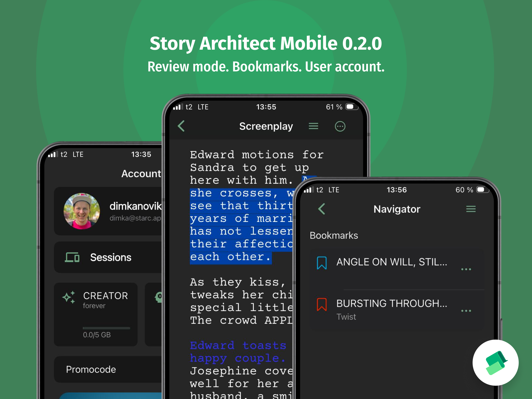Click the blue bookmark icon for ANGLE ON WILL
The image size is (532, 399).
click(x=322, y=263)
